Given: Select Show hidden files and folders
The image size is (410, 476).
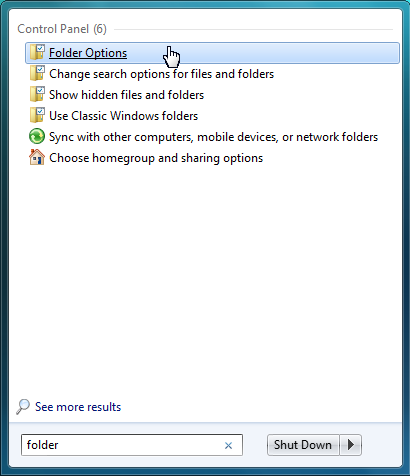Looking at the screenshot, I should (x=126, y=95).
